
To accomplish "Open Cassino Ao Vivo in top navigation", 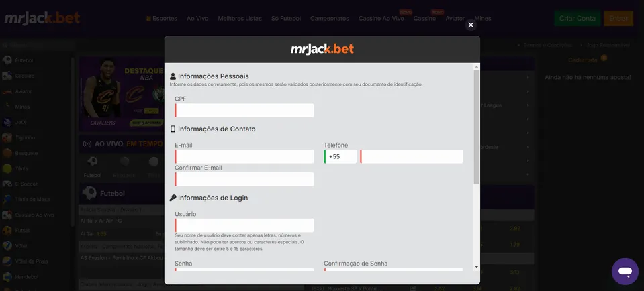I will point(381,19).
